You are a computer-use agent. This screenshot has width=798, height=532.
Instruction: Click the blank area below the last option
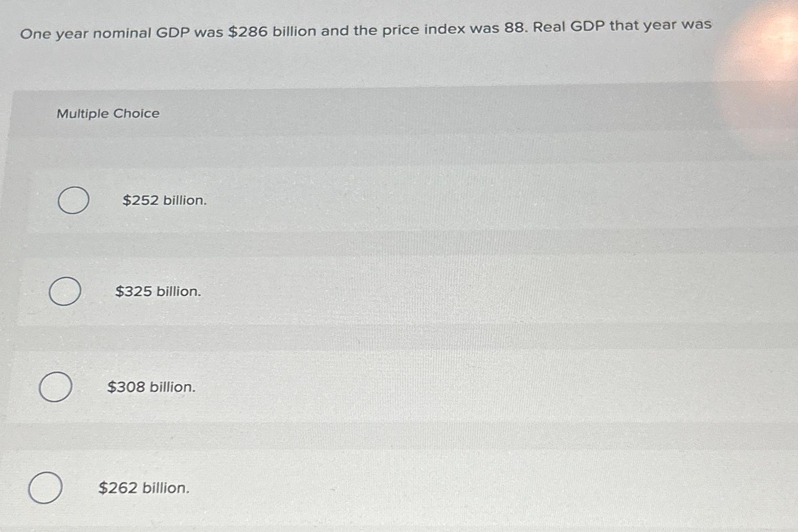coord(367,524)
